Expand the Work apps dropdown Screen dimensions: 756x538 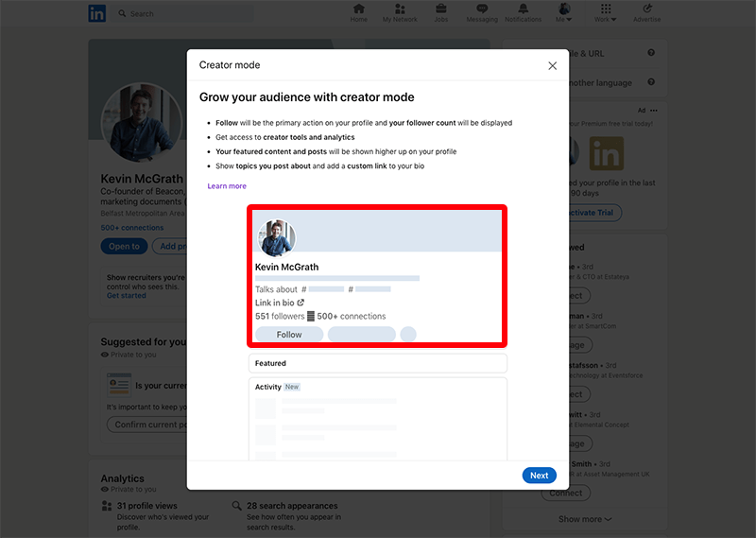click(606, 13)
